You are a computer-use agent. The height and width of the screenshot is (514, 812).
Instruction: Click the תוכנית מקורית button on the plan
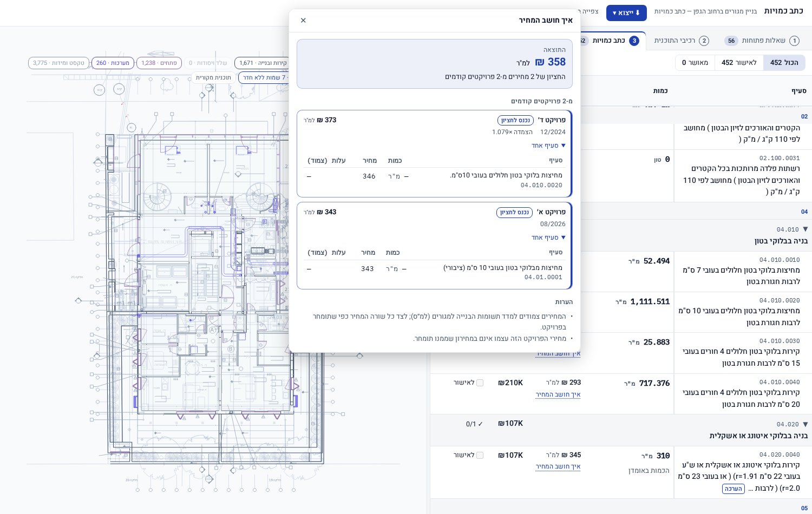pos(213,78)
